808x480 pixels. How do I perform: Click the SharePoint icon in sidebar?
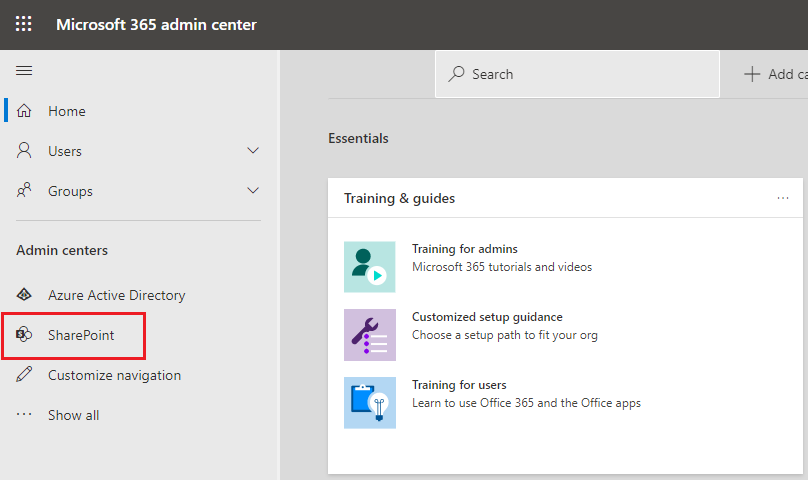click(x=24, y=335)
